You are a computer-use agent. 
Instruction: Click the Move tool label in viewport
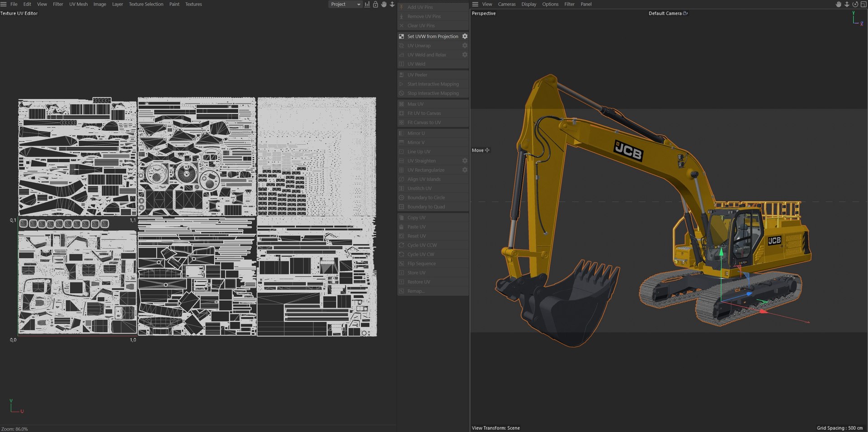point(477,150)
